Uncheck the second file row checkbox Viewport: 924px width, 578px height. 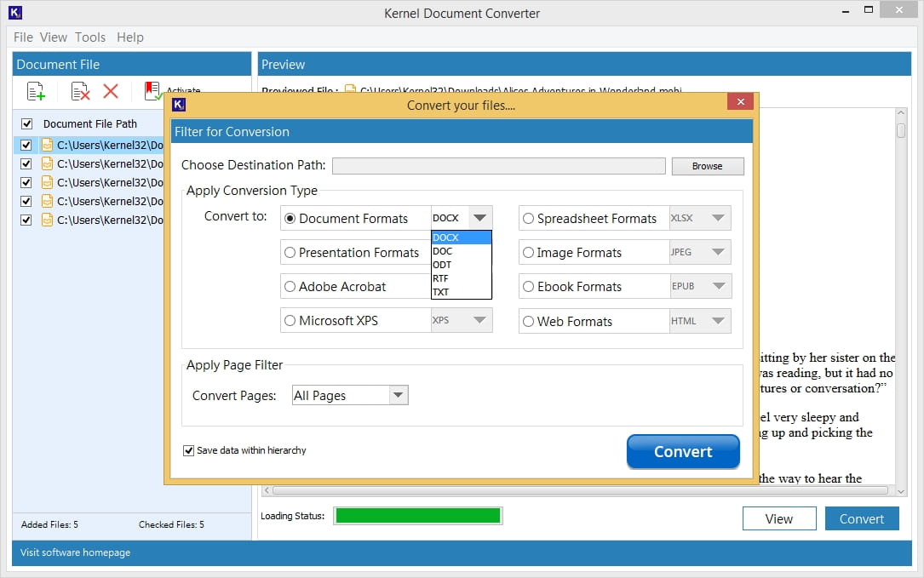26,163
